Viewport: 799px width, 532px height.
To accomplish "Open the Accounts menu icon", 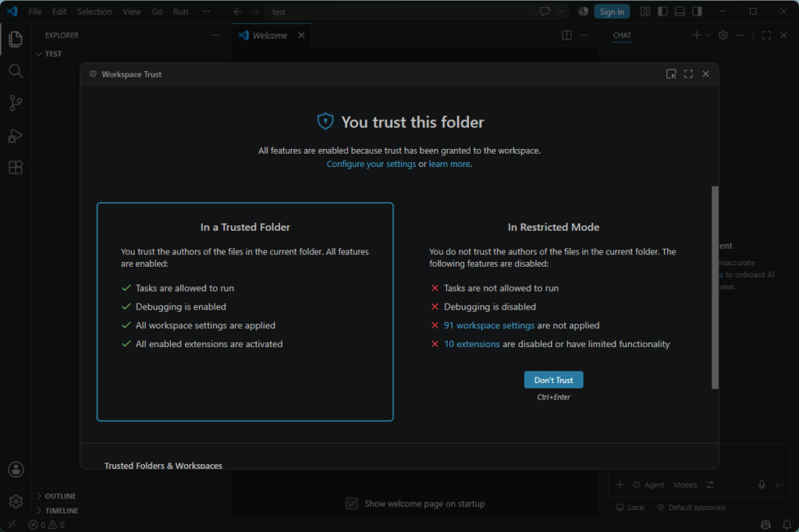I will (x=16, y=470).
